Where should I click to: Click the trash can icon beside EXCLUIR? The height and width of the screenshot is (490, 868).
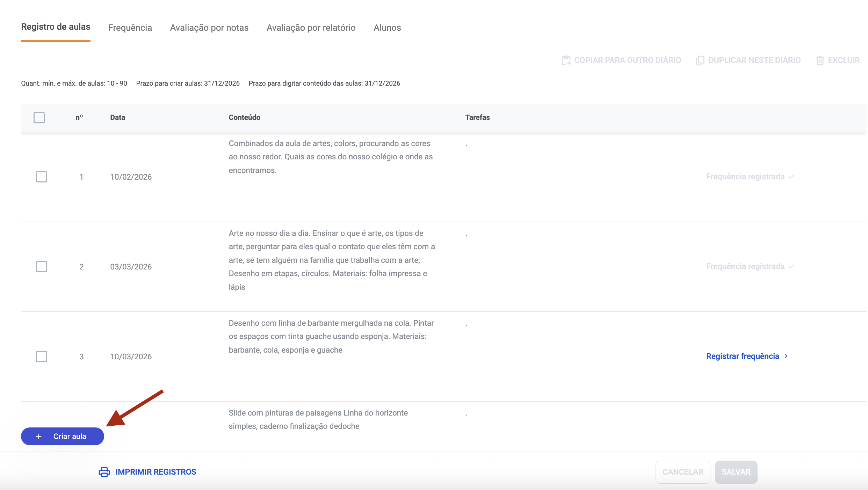pyautogui.click(x=820, y=60)
